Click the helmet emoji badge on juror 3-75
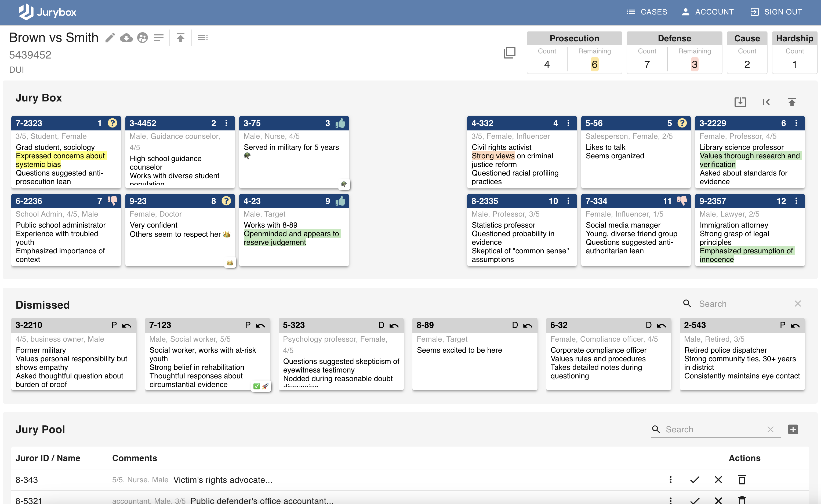Viewport: 821px width, 504px height. click(x=344, y=184)
